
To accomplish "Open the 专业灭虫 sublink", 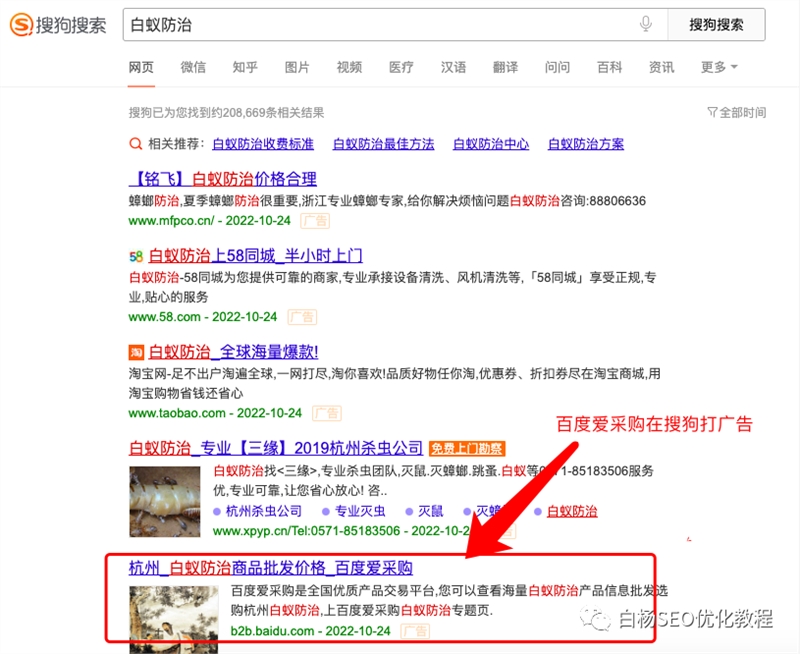I will pos(360,511).
